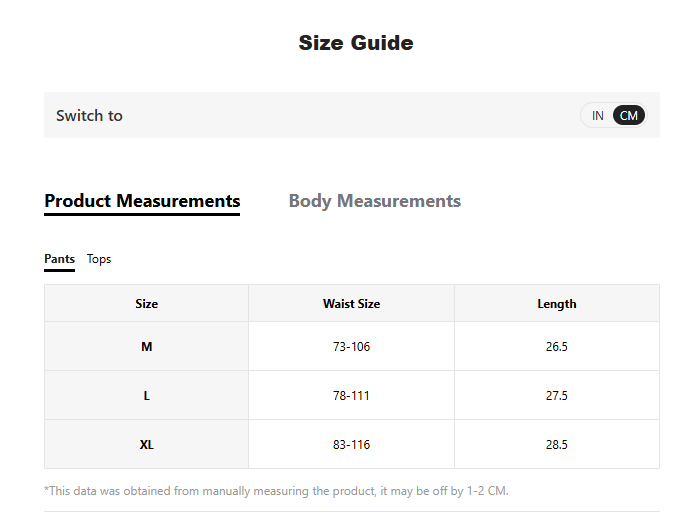
Task: Select the Pants sub-tab
Action: (59, 259)
